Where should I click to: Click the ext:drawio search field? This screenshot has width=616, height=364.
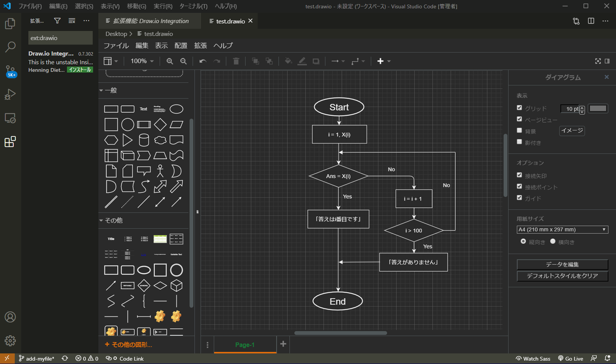click(x=61, y=38)
